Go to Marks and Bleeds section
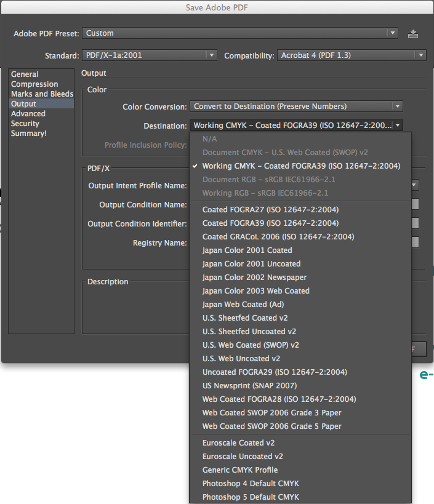The height and width of the screenshot is (504, 434). pos(42,94)
